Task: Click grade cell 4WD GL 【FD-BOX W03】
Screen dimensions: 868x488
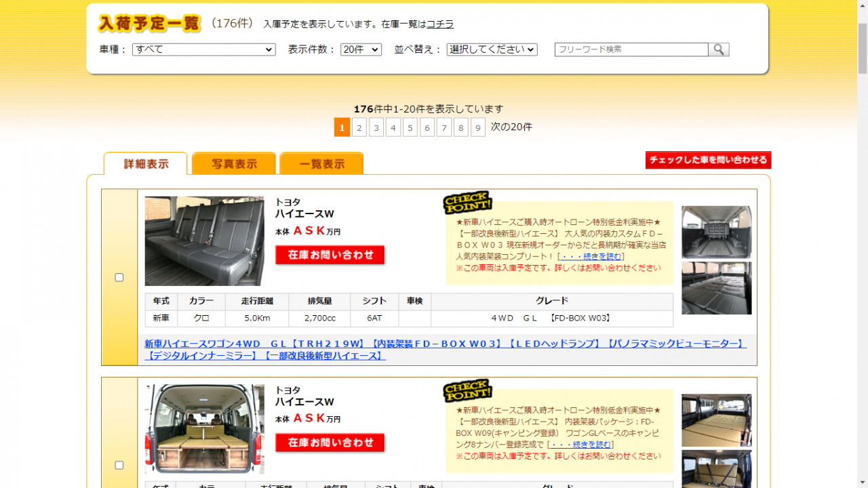Action: (552, 319)
